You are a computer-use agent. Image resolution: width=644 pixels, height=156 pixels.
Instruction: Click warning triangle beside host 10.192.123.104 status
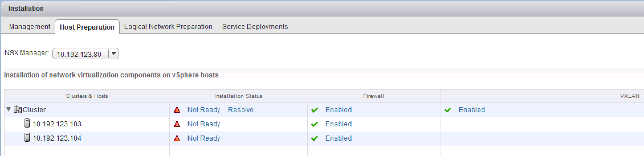click(177, 138)
